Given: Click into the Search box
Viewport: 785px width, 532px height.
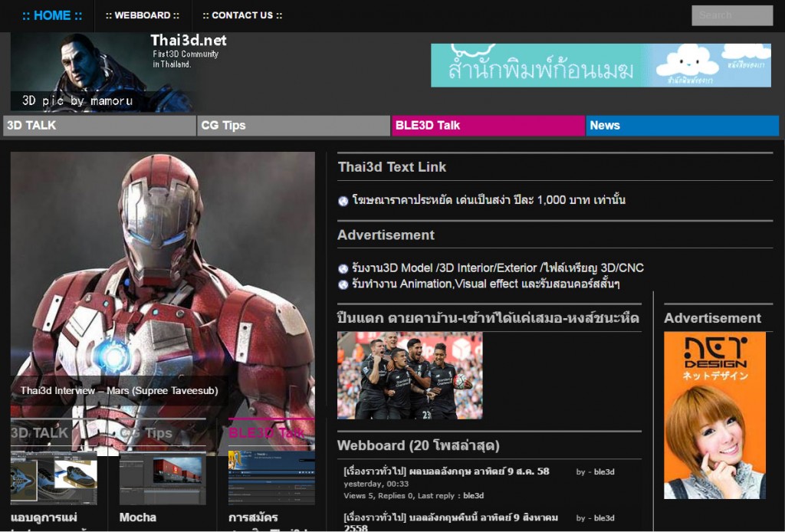Looking at the screenshot, I should click(x=732, y=15).
